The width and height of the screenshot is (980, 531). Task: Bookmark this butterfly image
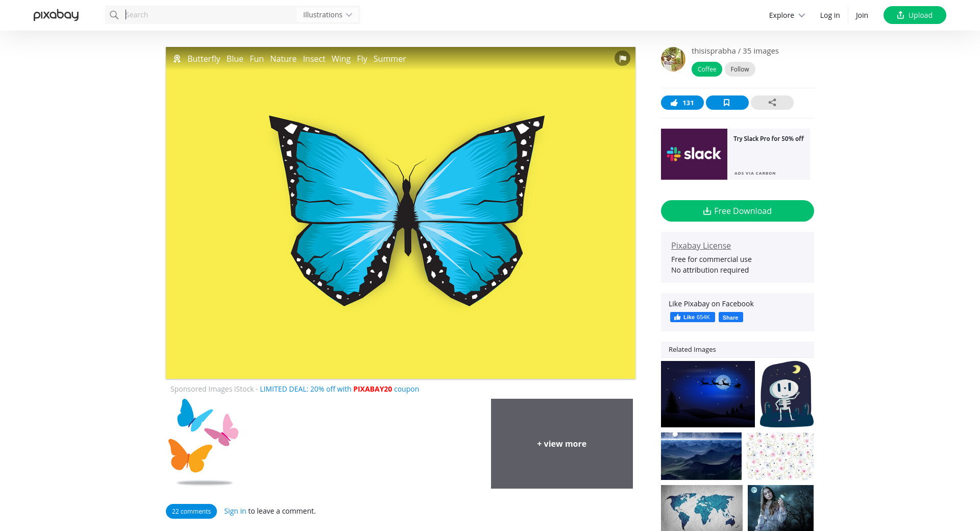pyautogui.click(x=727, y=103)
